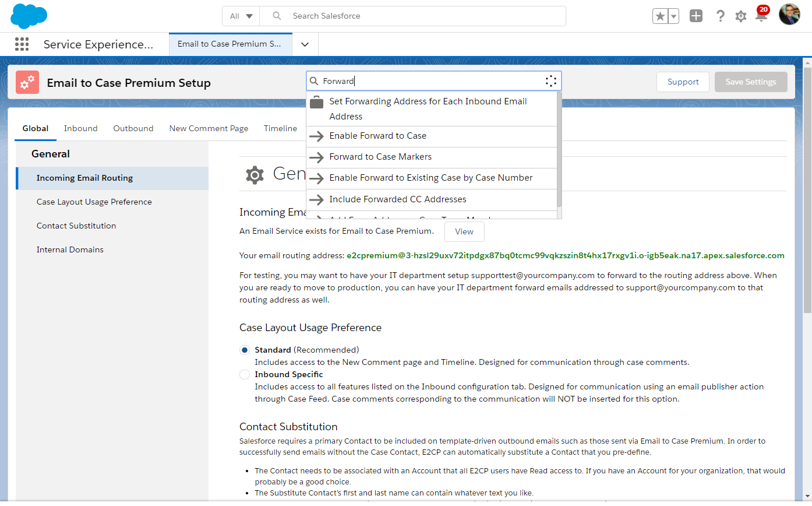Switch to the Inbound tab
Viewport: 812px width, 506px height.
pos(81,128)
